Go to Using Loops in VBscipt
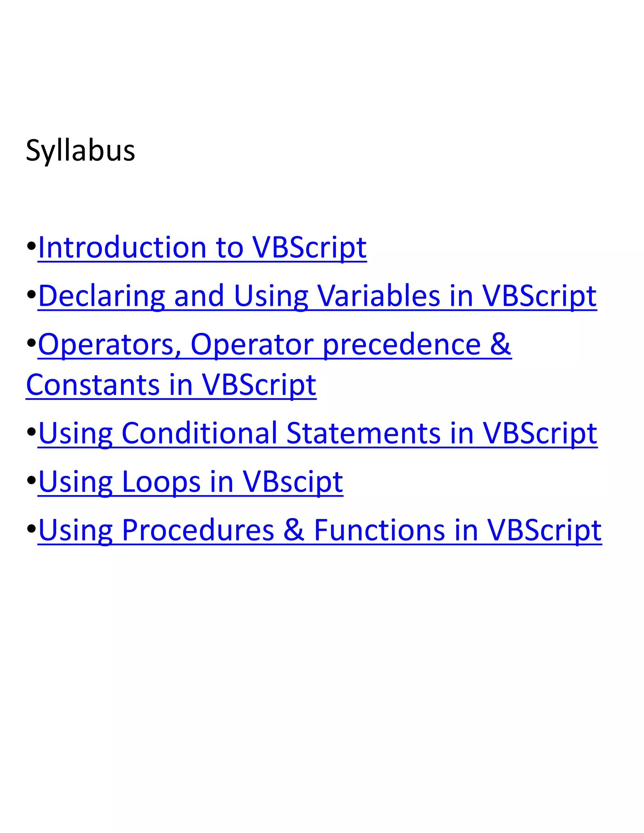 (x=190, y=482)
